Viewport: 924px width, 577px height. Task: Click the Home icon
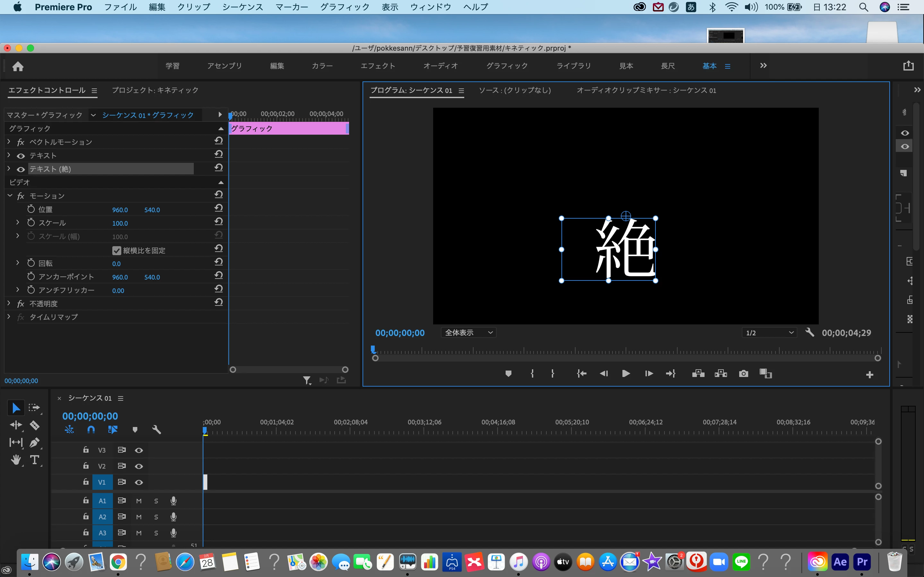pyautogui.click(x=18, y=66)
